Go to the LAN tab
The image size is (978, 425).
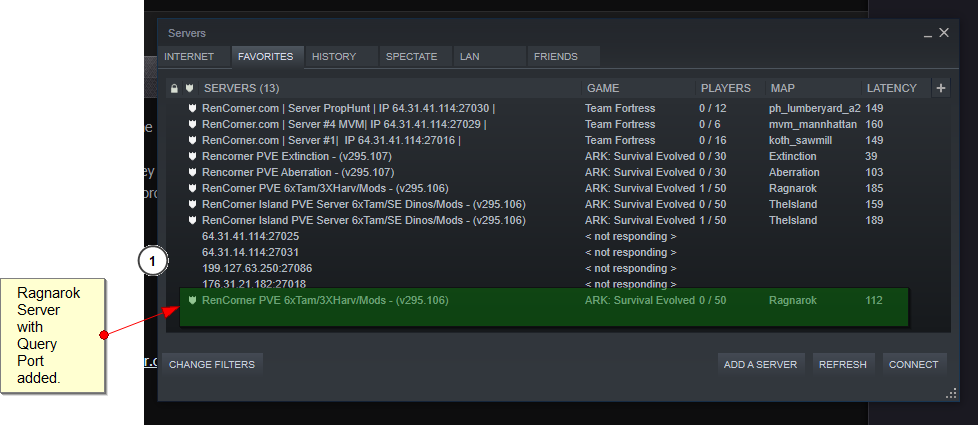[470, 57]
